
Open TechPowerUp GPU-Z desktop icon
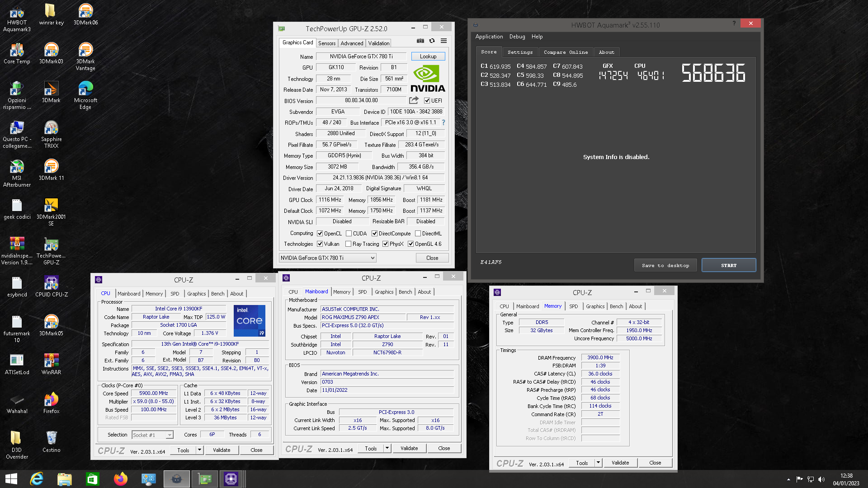(x=51, y=251)
